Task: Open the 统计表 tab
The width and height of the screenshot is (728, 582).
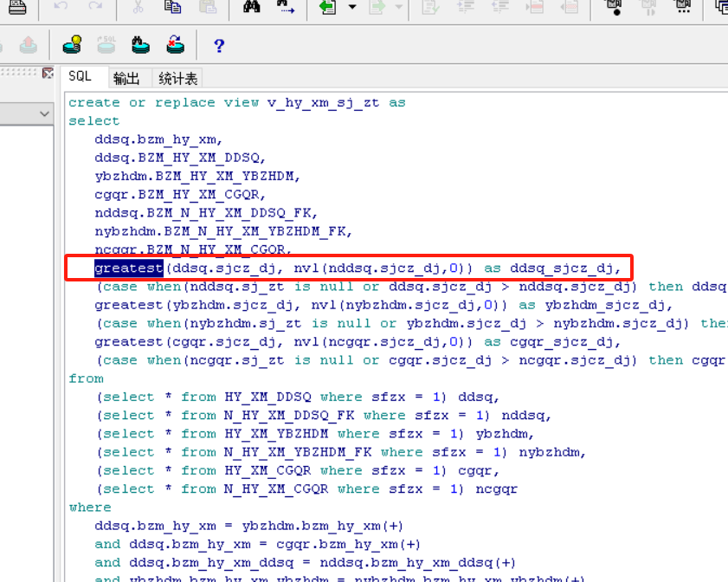Action: [177, 79]
